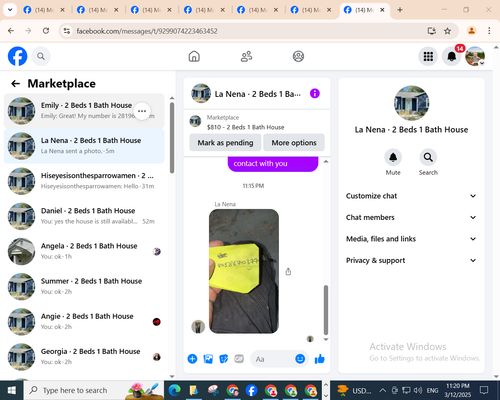Expand Chat members section

(x=411, y=217)
